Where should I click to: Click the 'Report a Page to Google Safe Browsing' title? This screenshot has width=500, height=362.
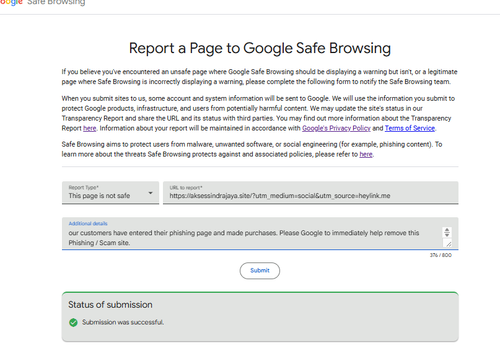[x=260, y=48]
